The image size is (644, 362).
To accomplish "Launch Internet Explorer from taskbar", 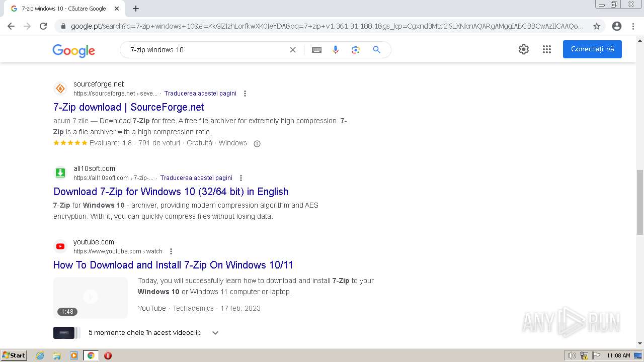I will point(40,355).
